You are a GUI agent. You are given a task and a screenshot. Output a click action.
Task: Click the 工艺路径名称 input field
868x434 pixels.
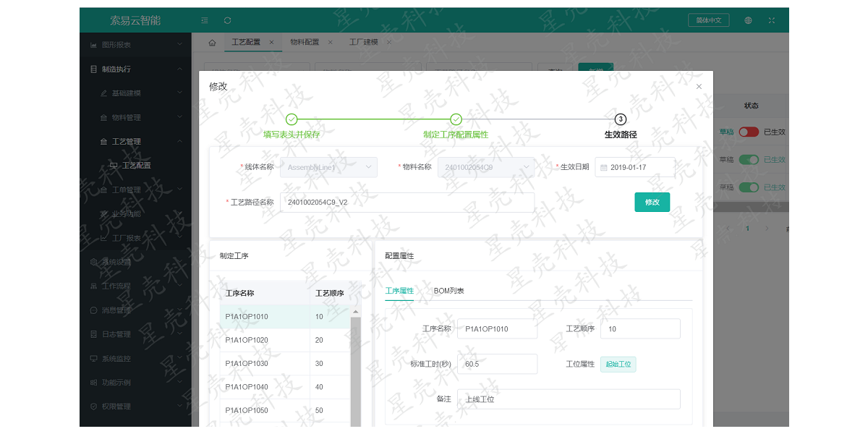pos(407,203)
